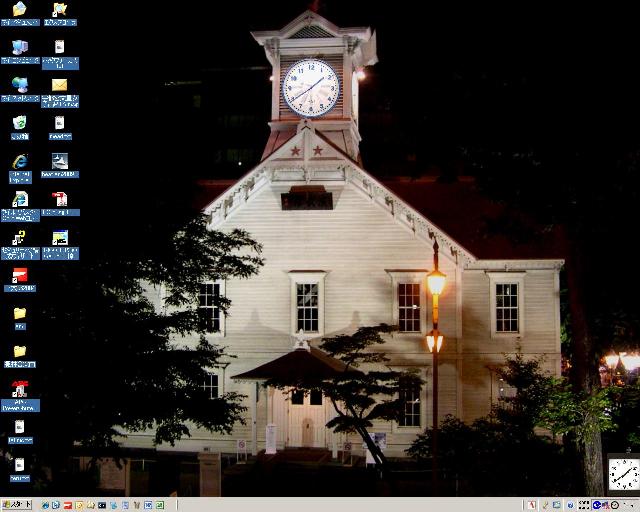The height and width of the screenshot is (512, 640).
Task: Open the yellow folder with Japanese label
Action: 20,351
